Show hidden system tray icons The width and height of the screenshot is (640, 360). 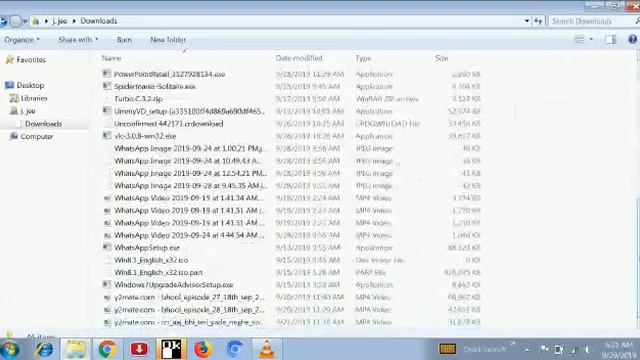pyautogui.click(x=527, y=350)
